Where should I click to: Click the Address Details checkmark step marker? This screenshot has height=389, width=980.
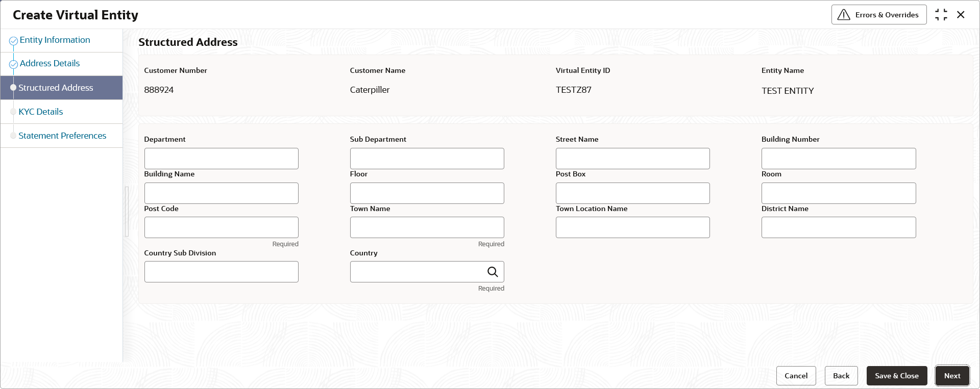13,64
